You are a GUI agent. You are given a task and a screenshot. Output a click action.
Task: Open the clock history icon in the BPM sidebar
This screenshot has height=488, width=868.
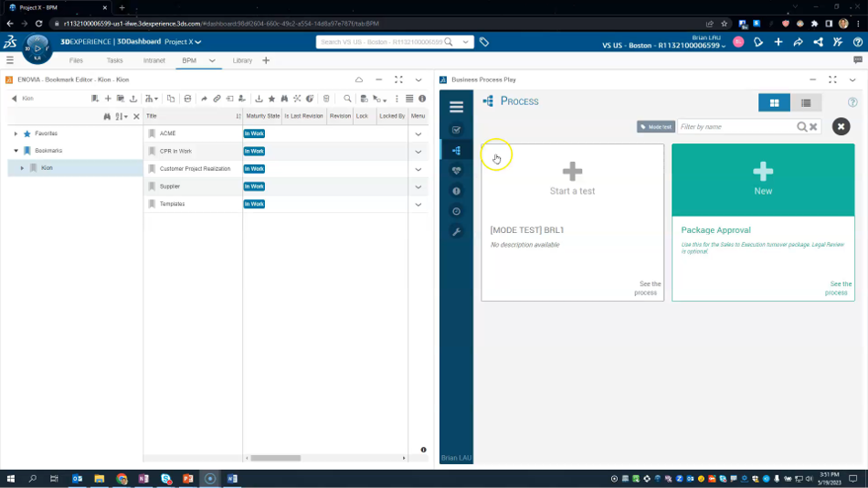tap(456, 211)
